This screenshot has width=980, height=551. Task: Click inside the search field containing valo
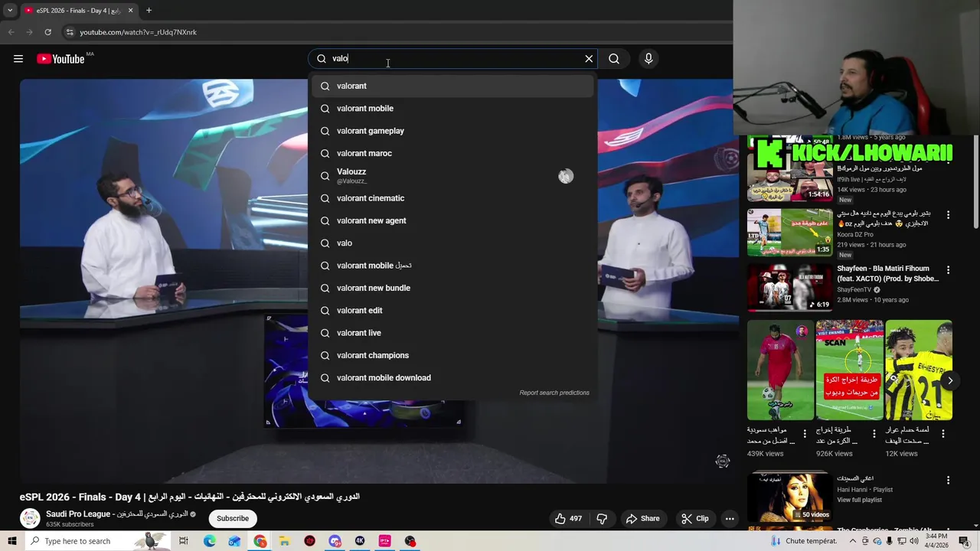[452, 59]
